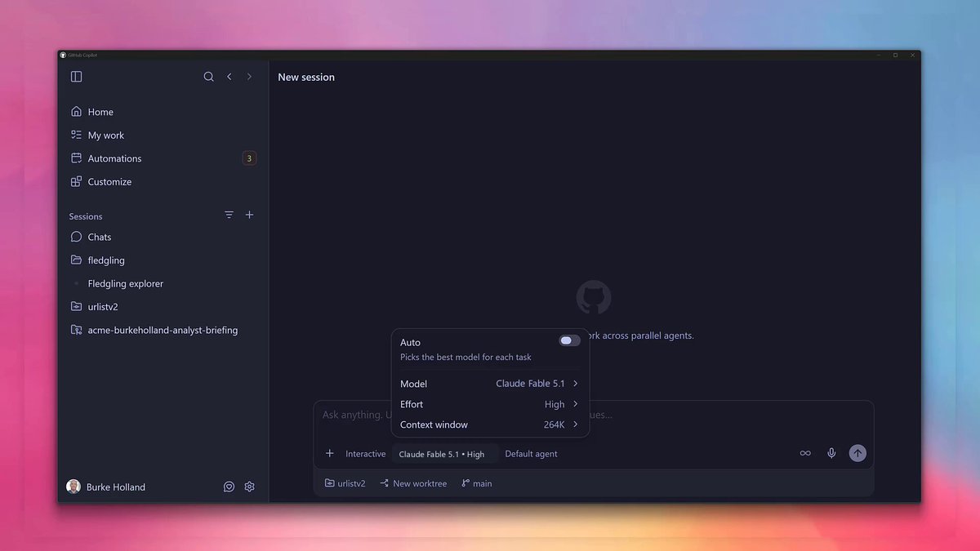Click the infinity icon in prompt bar

click(x=805, y=453)
